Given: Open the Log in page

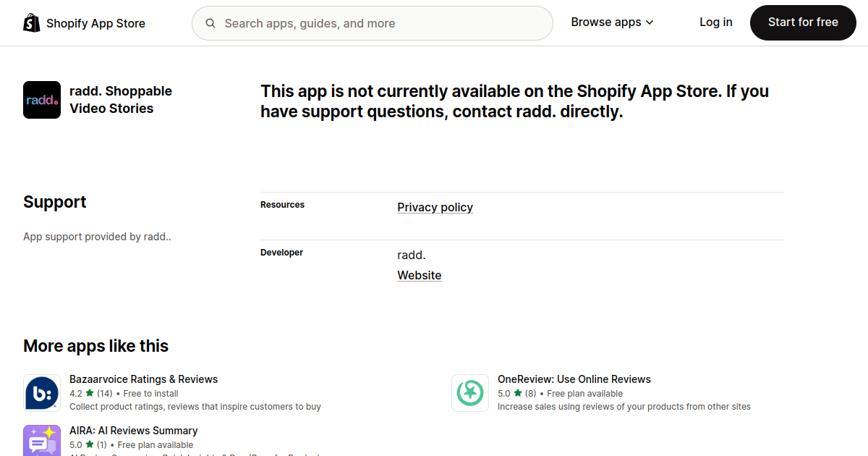Looking at the screenshot, I should pos(716,22).
